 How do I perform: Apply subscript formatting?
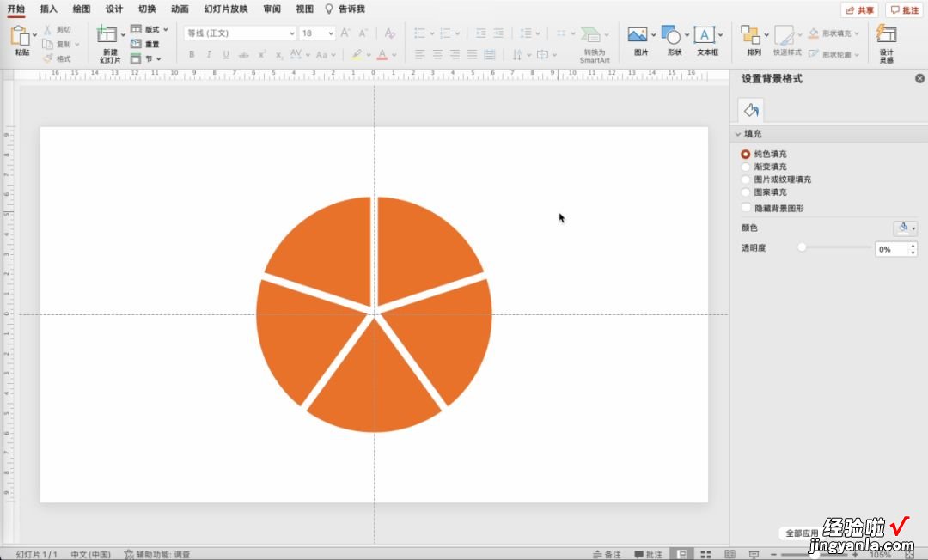click(278, 54)
